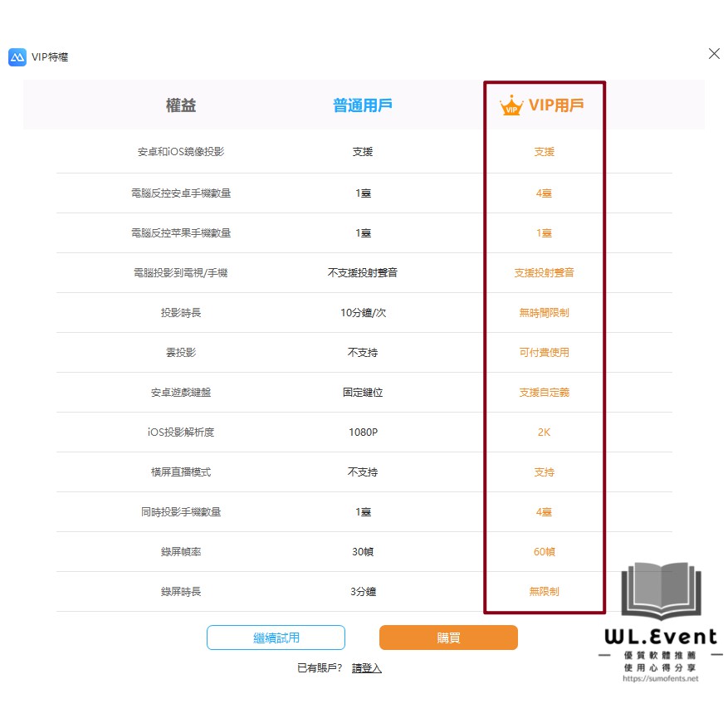Viewport: 728px width, 728px height.
Task: Click the 60幀 VIP frame rate value
Action: [x=544, y=552]
